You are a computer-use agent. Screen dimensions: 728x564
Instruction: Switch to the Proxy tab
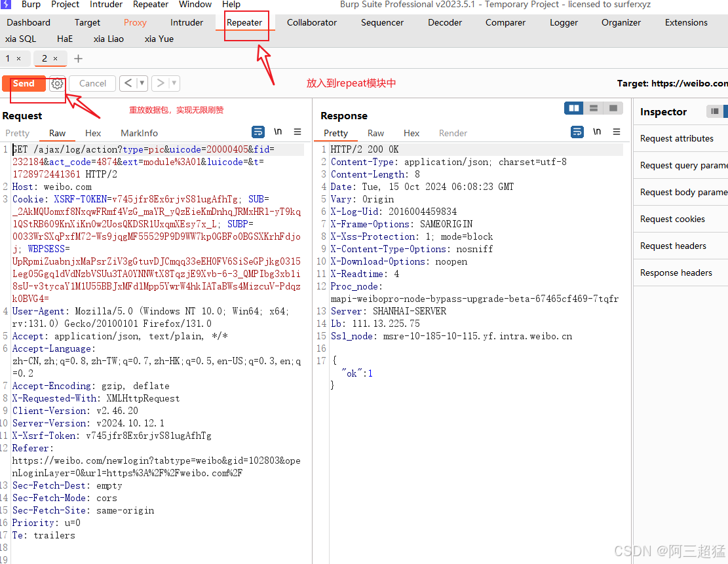pyautogui.click(x=135, y=22)
